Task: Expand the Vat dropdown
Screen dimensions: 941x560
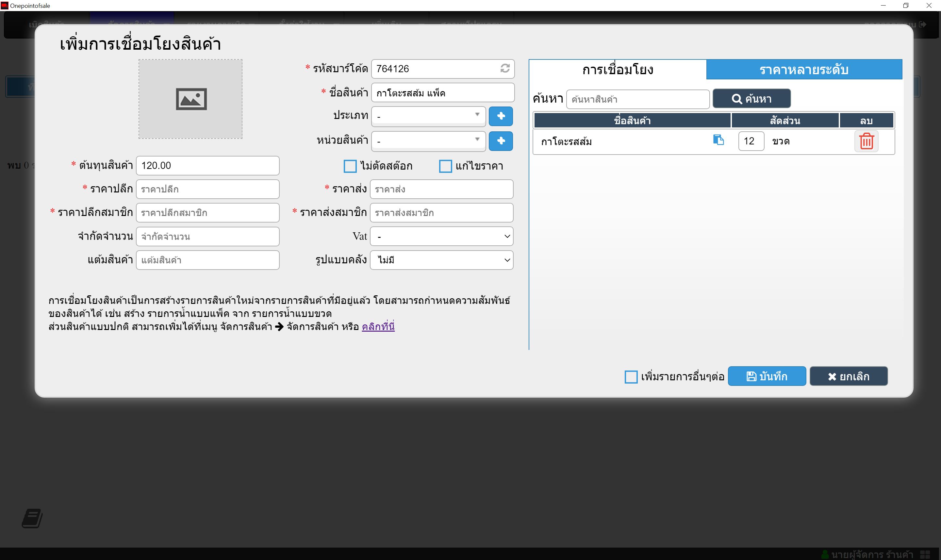Action: (441, 236)
